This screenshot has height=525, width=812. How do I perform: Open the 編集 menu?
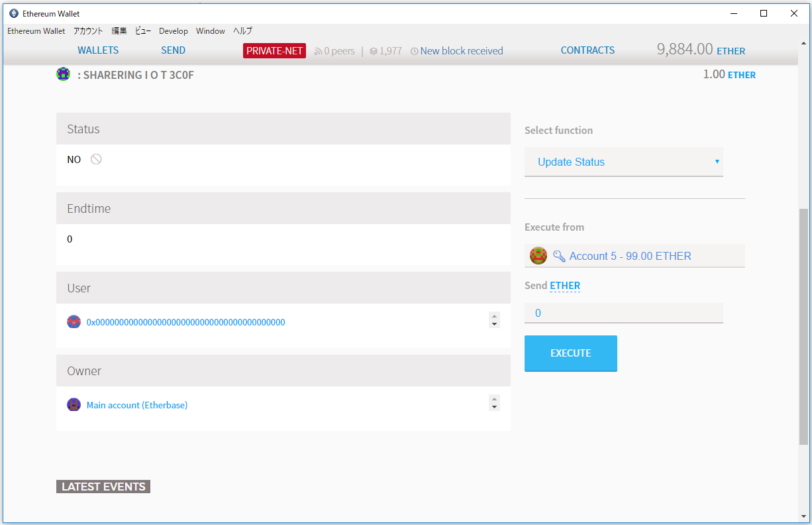pyautogui.click(x=119, y=31)
